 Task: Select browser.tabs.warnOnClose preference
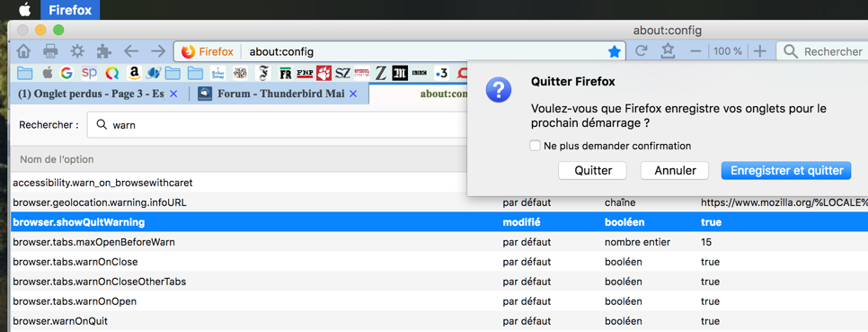[439, 262]
